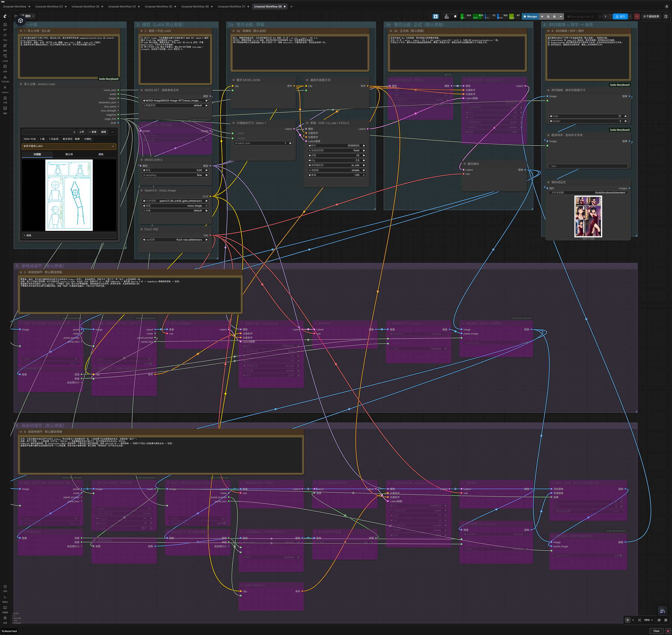Select the pointer tool in bottom-right toolbar
672x635 pixels.
pos(628,620)
